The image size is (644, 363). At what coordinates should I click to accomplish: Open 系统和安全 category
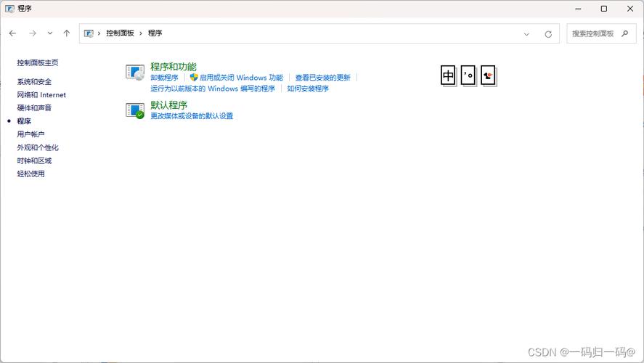pos(34,82)
